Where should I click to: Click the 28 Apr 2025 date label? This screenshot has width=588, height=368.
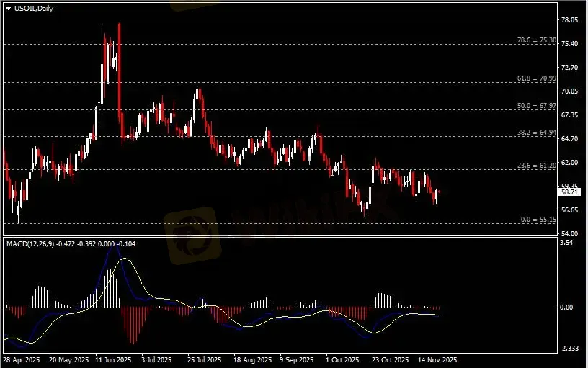pyautogui.click(x=21, y=360)
